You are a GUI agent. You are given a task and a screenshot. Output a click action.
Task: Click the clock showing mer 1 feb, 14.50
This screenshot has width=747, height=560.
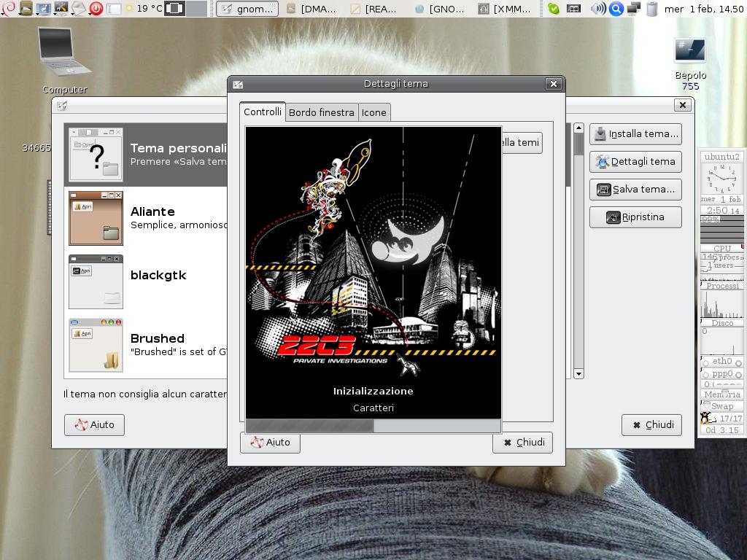704,9
